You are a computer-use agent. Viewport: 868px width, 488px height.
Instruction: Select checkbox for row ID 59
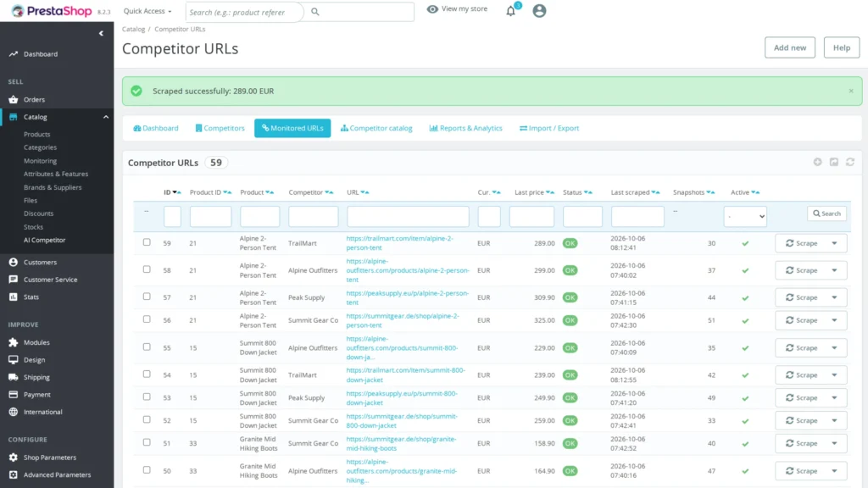[x=147, y=242]
